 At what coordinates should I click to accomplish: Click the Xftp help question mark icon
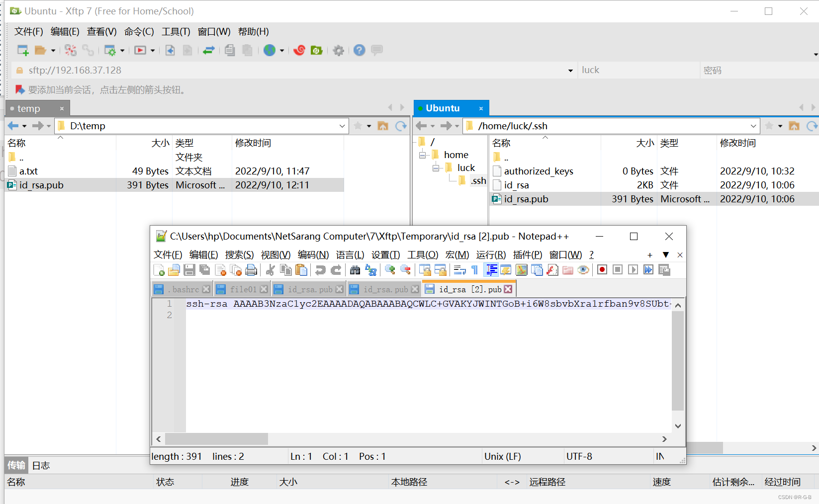(360, 50)
